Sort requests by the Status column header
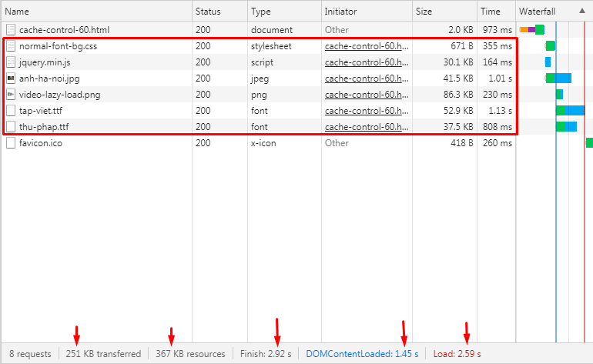This screenshot has width=593, height=364. pyautogui.click(x=208, y=12)
